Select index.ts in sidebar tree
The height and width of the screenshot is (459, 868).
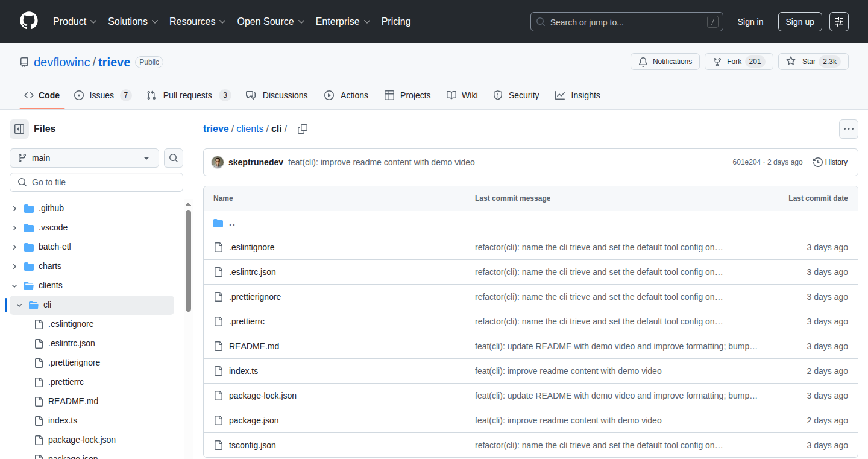tap(63, 420)
